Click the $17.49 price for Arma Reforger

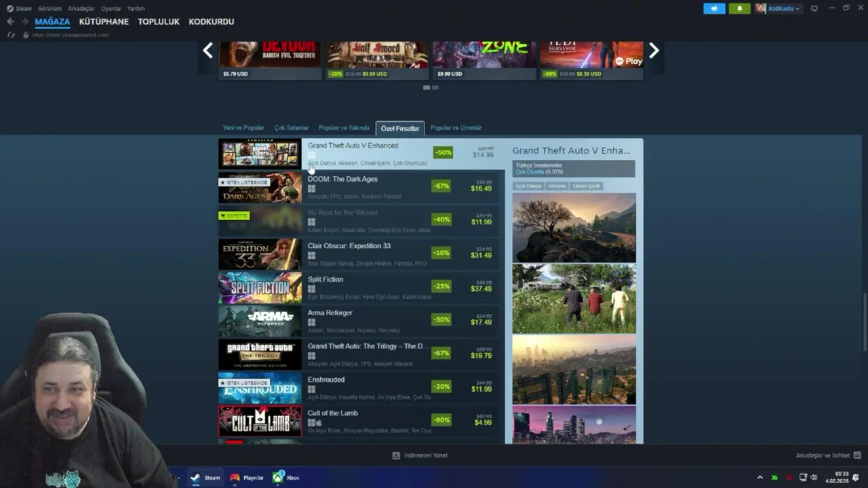tap(481, 322)
